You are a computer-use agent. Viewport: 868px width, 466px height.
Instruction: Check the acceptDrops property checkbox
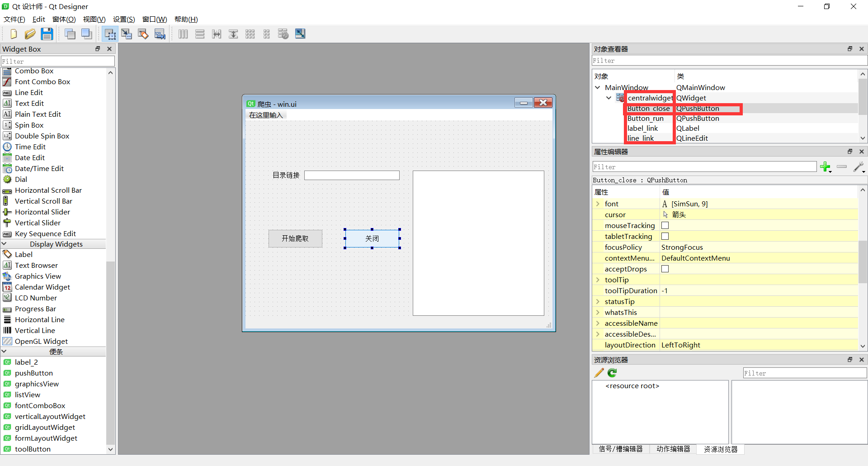coord(665,269)
